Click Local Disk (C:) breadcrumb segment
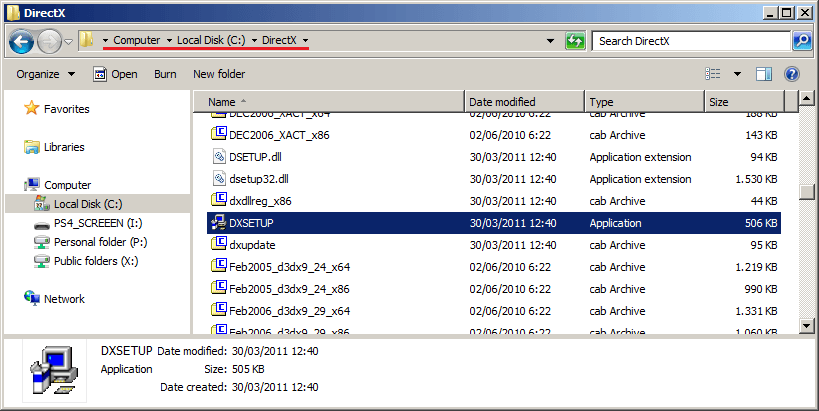This screenshot has height=411, width=819. click(211, 40)
